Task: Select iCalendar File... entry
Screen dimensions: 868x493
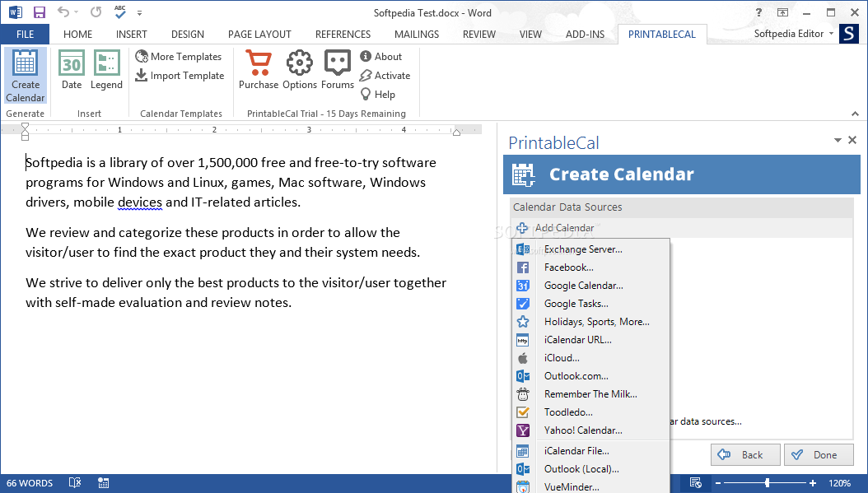Action: [x=590, y=451]
